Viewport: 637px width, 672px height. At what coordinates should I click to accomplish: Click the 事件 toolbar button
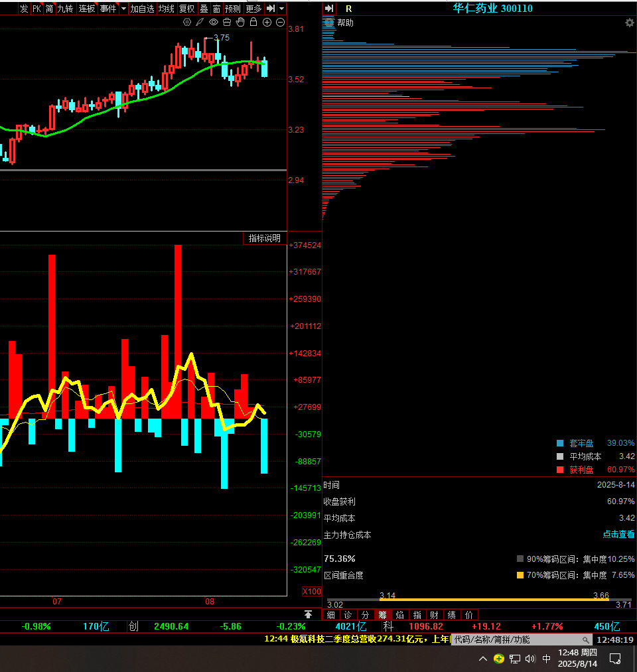point(108,9)
